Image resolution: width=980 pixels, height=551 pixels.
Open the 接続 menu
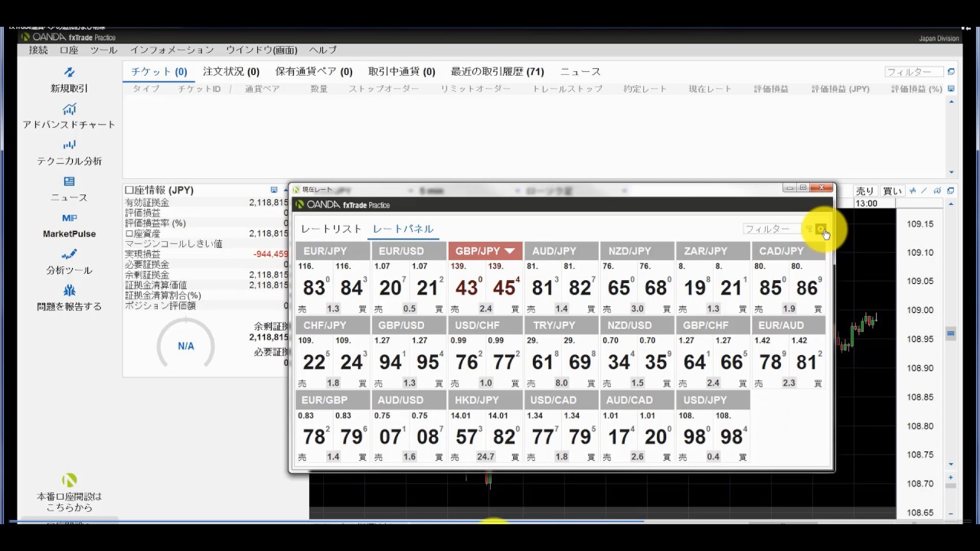tap(38, 50)
